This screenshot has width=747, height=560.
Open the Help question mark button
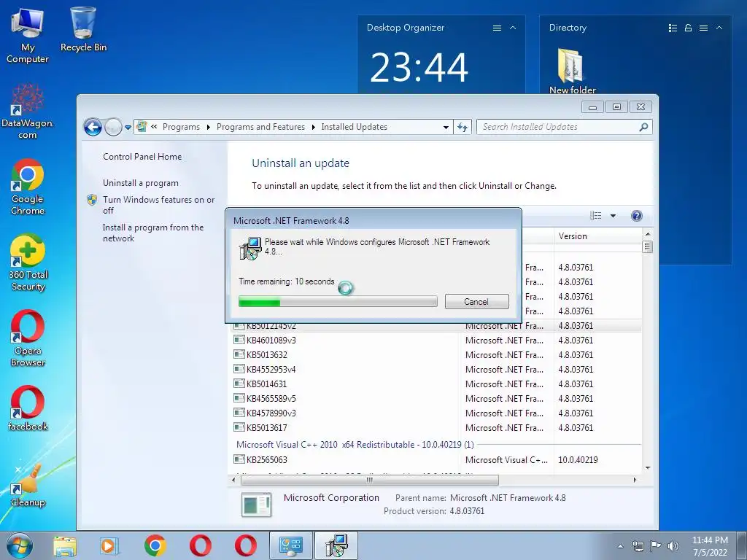tap(636, 216)
